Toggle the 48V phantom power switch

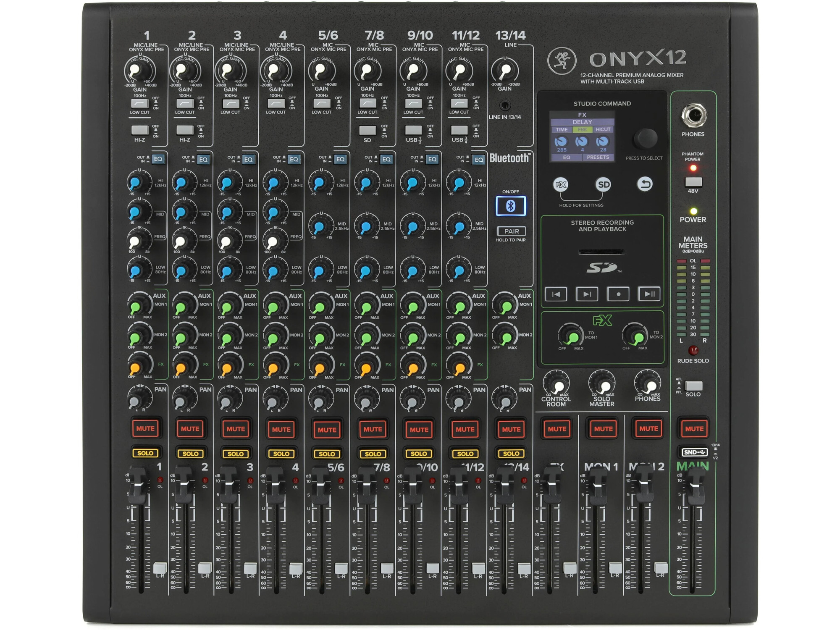click(693, 182)
